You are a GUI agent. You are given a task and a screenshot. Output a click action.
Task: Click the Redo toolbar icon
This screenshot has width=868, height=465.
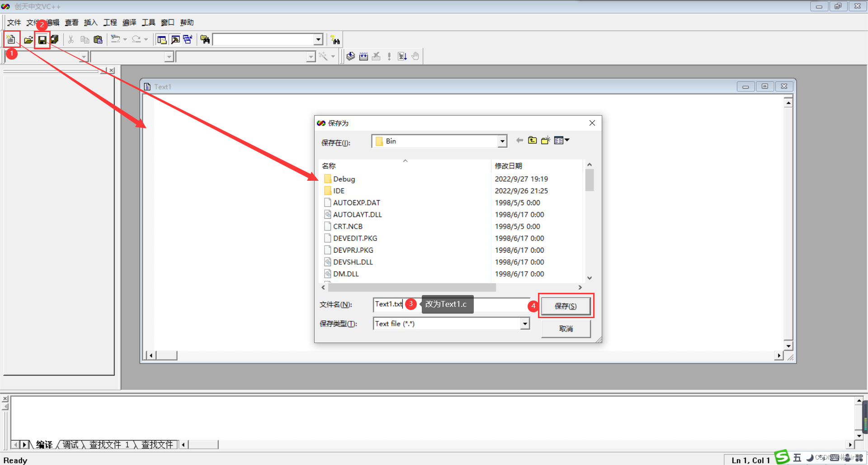click(x=137, y=39)
